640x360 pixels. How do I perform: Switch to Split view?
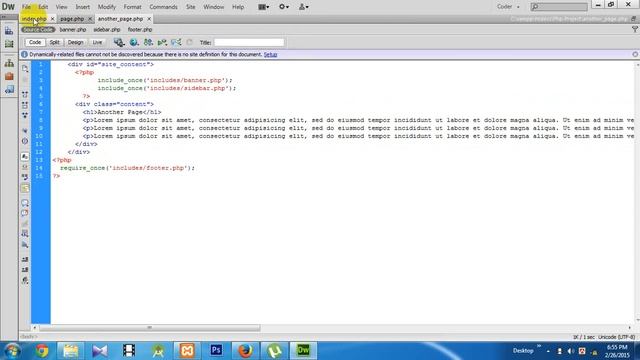pyautogui.click(x=55, y=42)
